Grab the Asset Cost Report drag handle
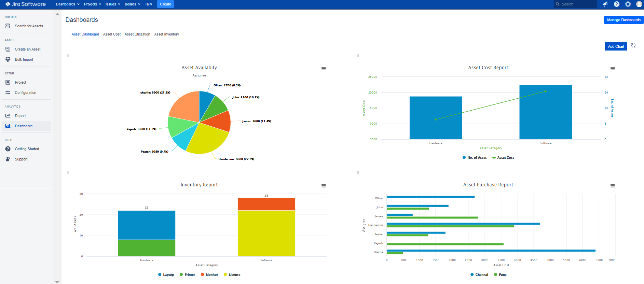Image resolution: width=644 pixels, height=284 pixels. pyautogui.click(x=358, y=55)
